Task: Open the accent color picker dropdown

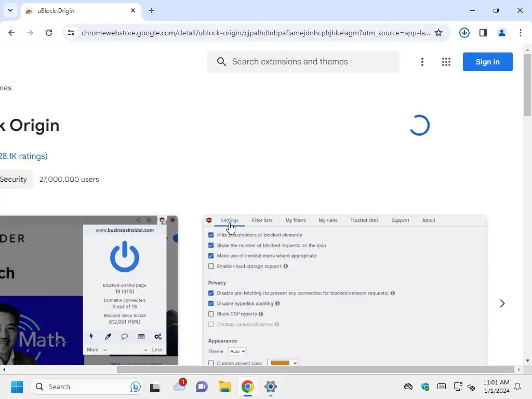Action: (x=283, y=363)
